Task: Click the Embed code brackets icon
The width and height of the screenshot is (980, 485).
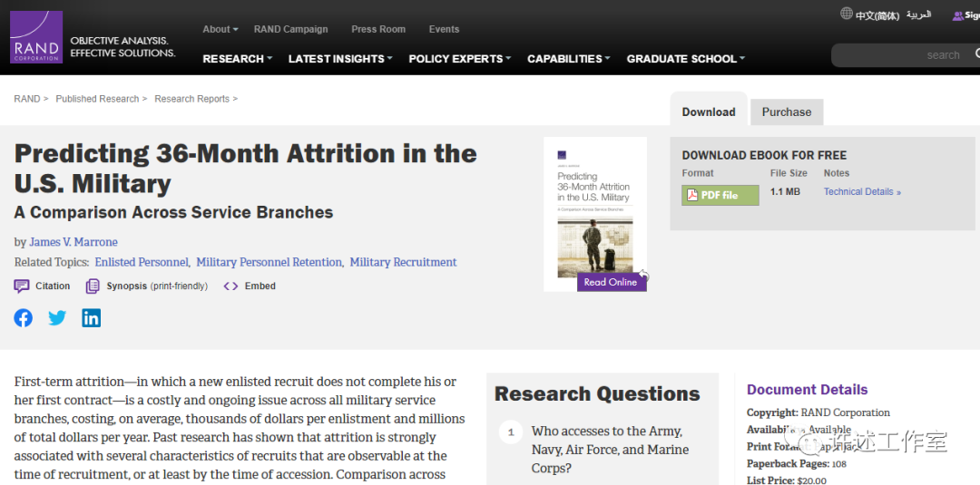Action: (230, 286)
